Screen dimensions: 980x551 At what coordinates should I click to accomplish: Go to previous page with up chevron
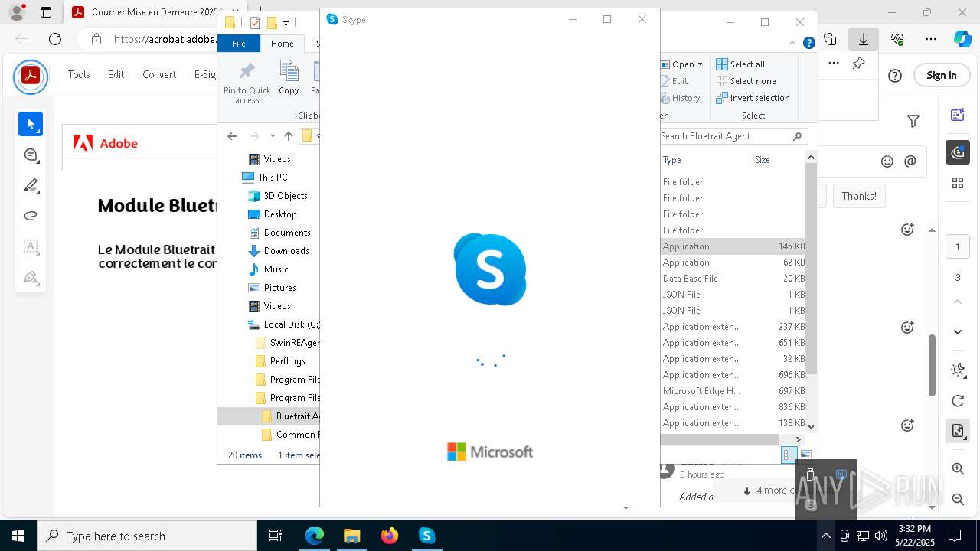point(958,302)
